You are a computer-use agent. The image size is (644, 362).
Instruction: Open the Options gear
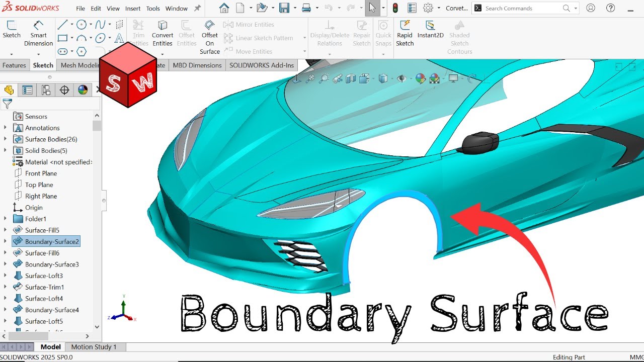pyautogui.click(x=428, y=8)
